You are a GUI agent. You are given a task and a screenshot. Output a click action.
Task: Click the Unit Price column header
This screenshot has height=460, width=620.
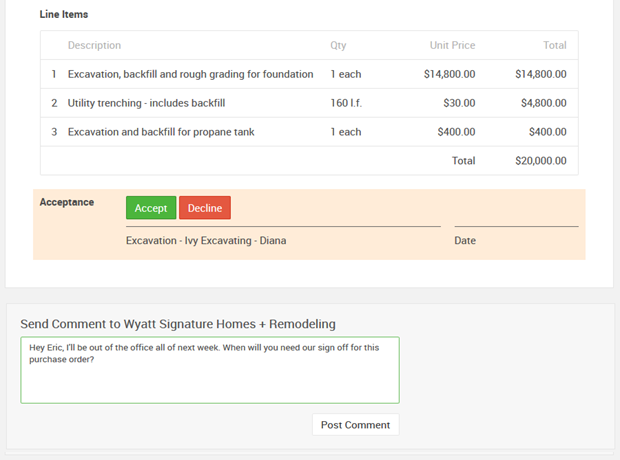point(452,45)
